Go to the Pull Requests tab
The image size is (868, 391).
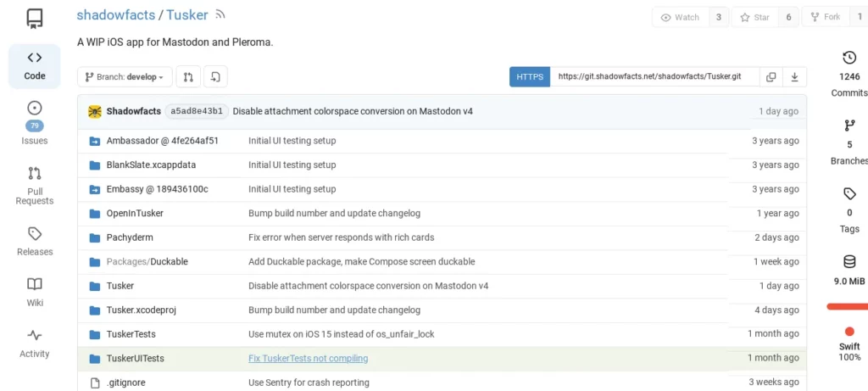34,186
